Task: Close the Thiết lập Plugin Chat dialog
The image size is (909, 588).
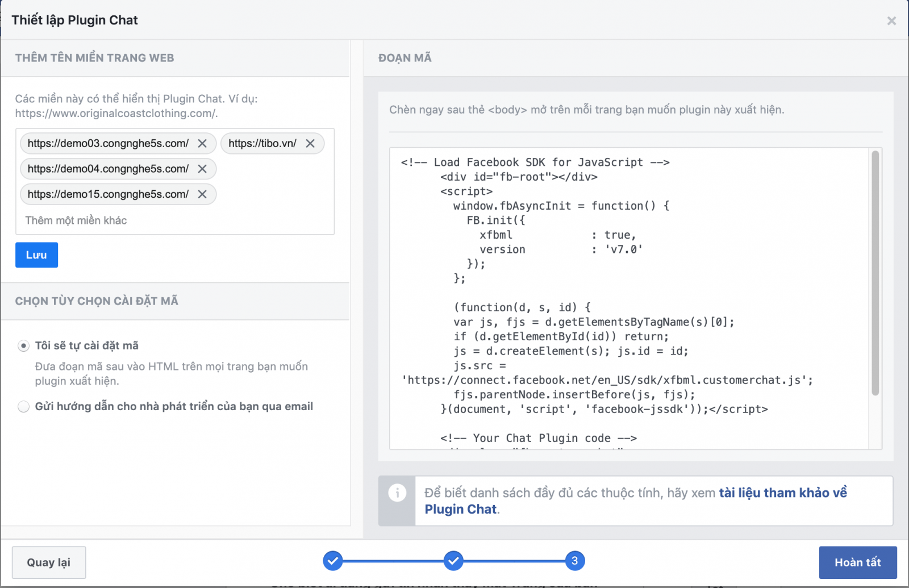Action: click(x=891, y=21)
